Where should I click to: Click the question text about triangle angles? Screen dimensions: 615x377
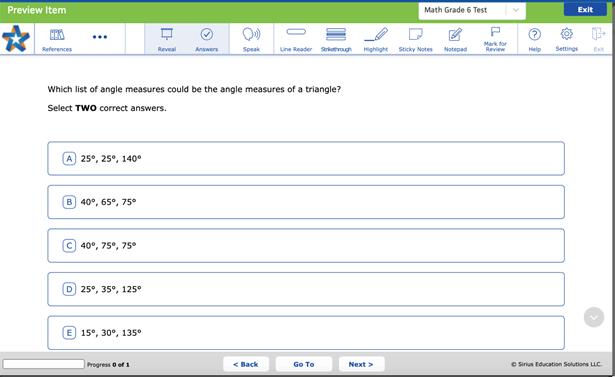pos(194,89)
